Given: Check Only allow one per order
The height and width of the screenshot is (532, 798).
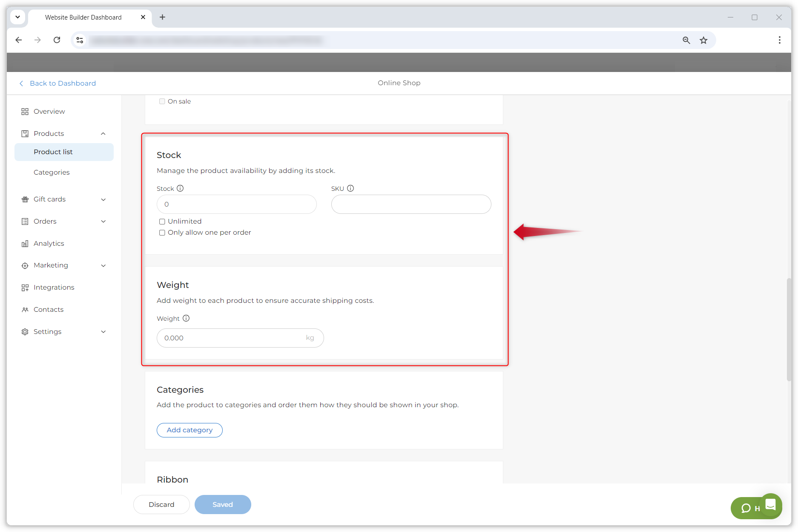Looking at the screenshot, I should coord(162,233).
